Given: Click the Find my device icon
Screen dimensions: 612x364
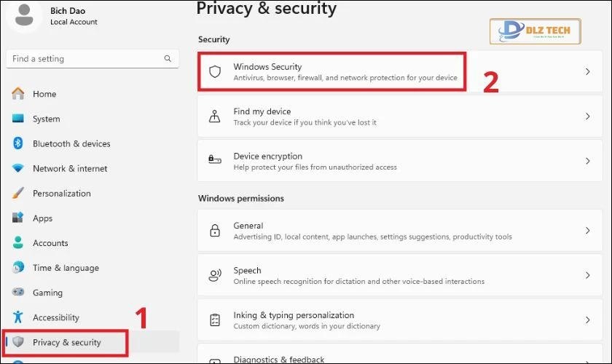Looking at the screenshot, I should pos(215,116).
